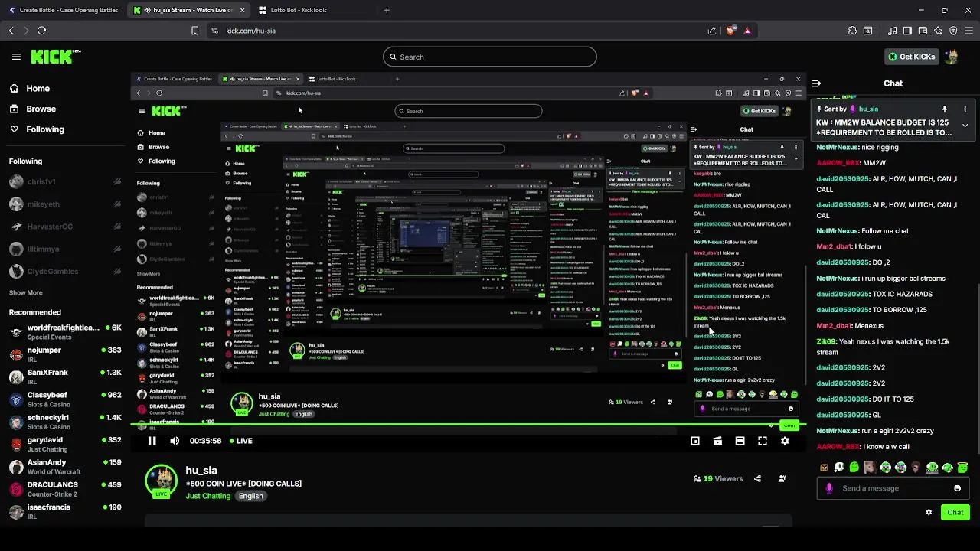Open picture-in-picture mini player
Viewport: 980px width, 551px height.
695,441
